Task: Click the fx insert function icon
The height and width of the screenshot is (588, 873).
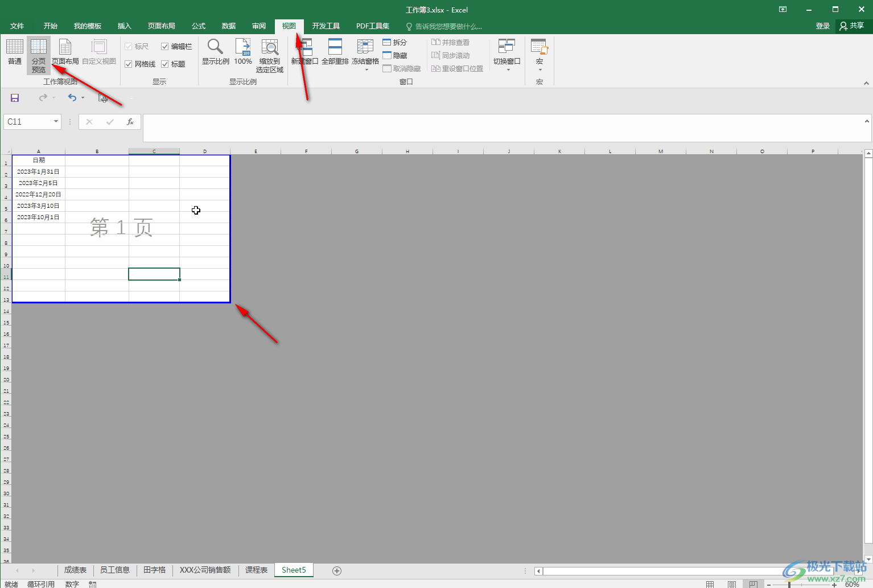Action: point(130,122)
